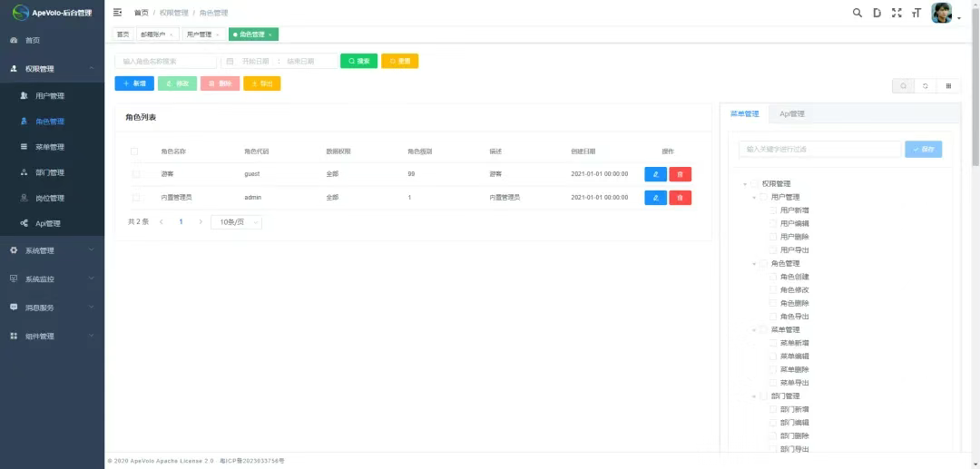Toggle search bar visibility icon

[903, 86]
